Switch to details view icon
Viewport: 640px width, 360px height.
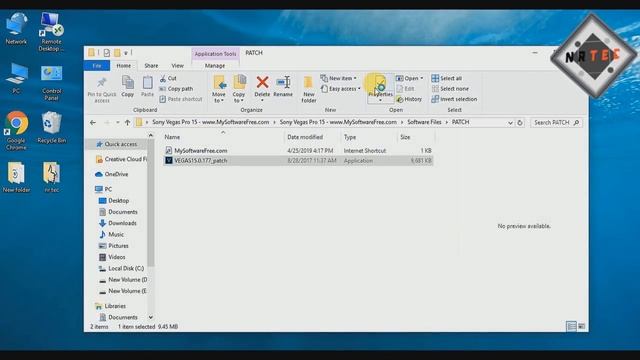coord(571,326)
